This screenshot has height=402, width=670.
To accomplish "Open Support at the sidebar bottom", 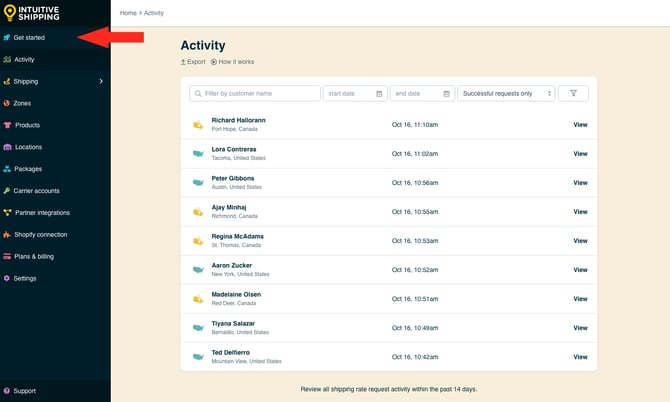I will coord(24,391).
